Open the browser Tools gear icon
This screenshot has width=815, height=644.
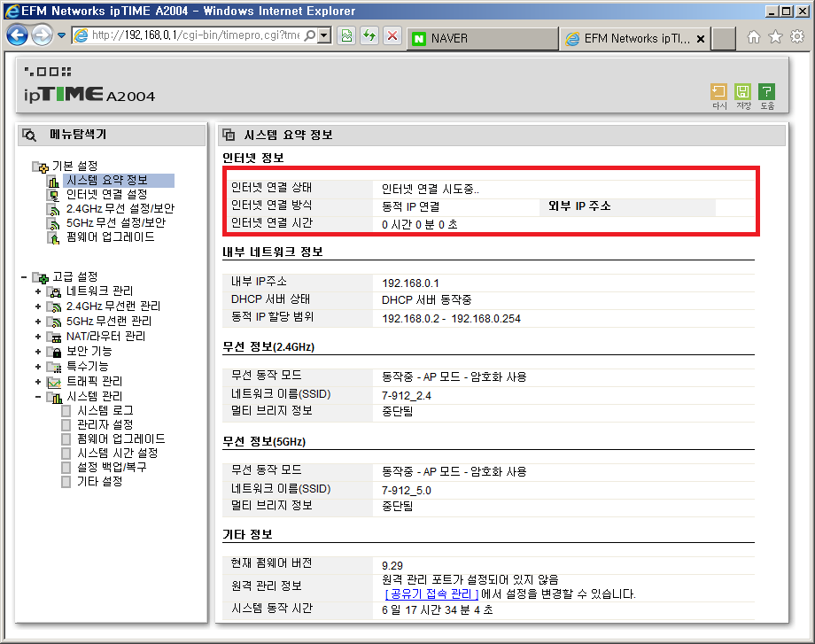[x=797, y=36]
